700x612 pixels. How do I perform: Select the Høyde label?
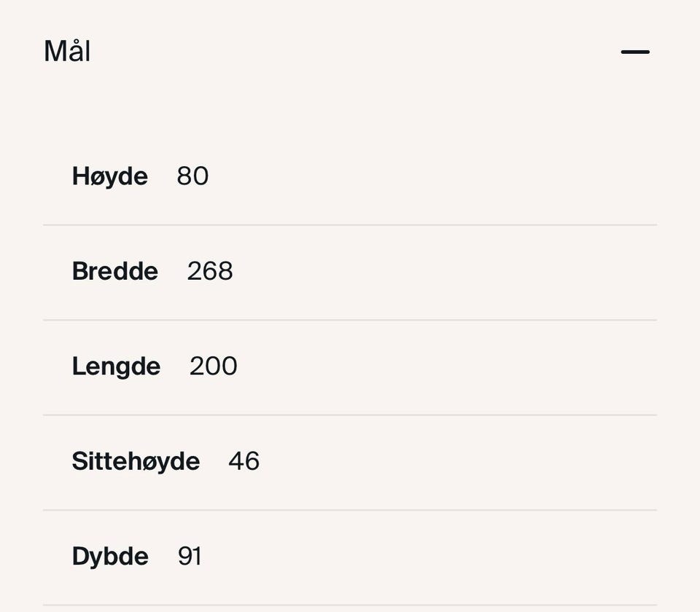click(x=109, y=176)
